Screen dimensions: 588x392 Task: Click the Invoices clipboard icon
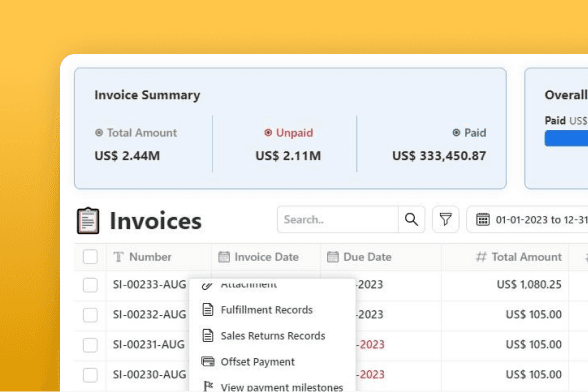pyautogui.click(x=88, y=221)
